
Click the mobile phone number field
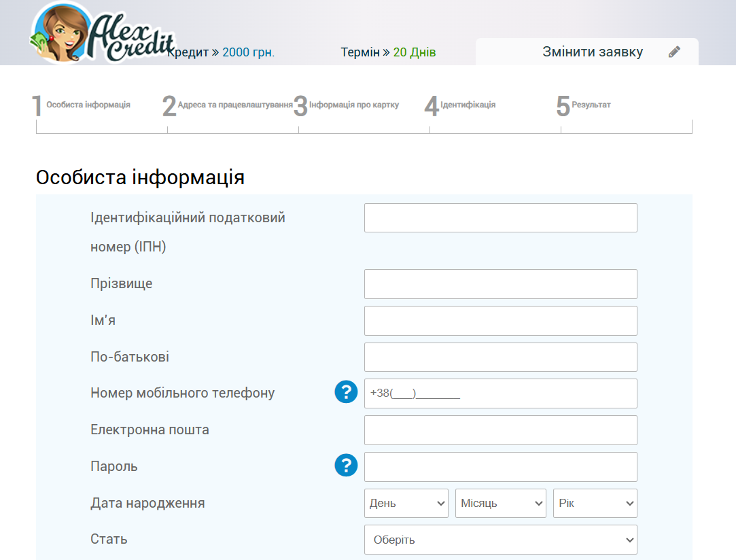[500, 393]
